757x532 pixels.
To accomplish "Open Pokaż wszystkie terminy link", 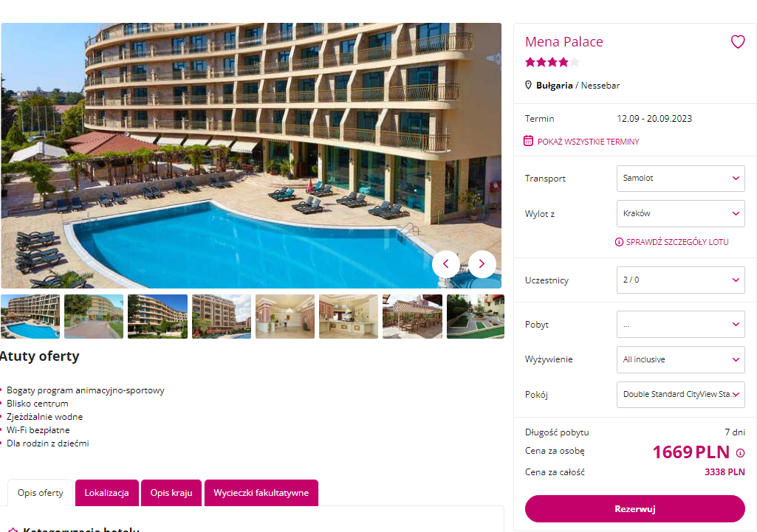I will (x=588, y=142).
